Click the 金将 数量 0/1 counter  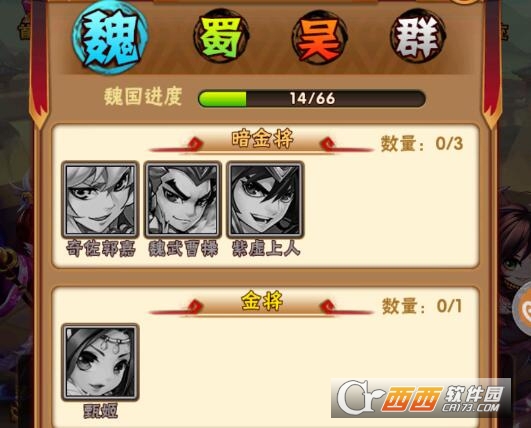(422, 306)
